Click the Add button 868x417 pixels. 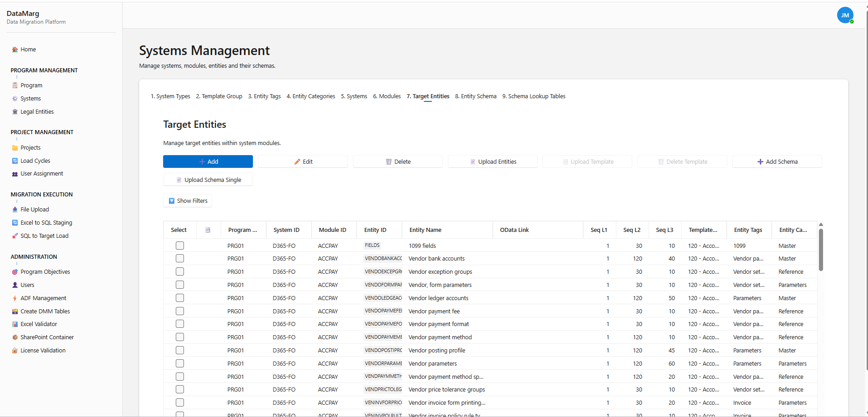click(208, 161)
